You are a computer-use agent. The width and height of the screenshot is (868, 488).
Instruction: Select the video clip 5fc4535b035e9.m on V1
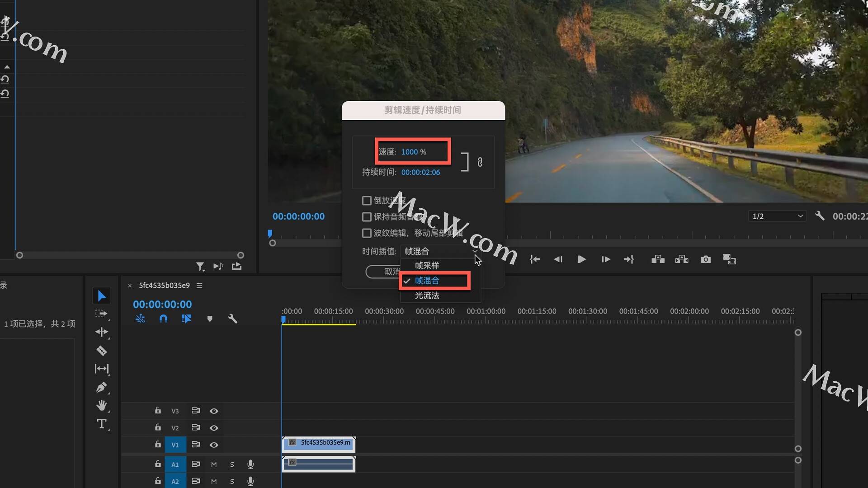319,444
